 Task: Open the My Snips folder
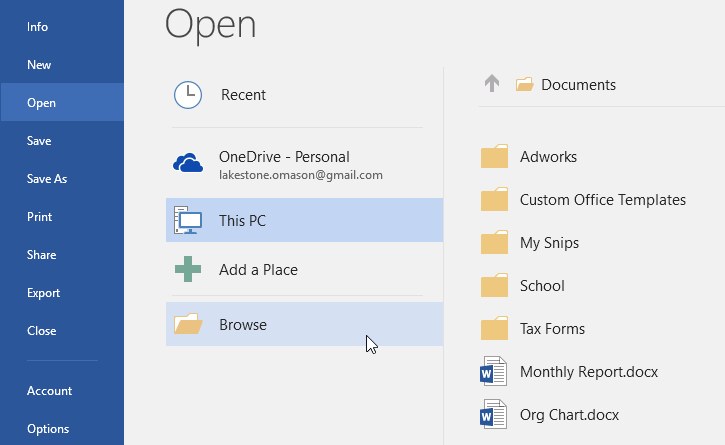pos(549,243)
